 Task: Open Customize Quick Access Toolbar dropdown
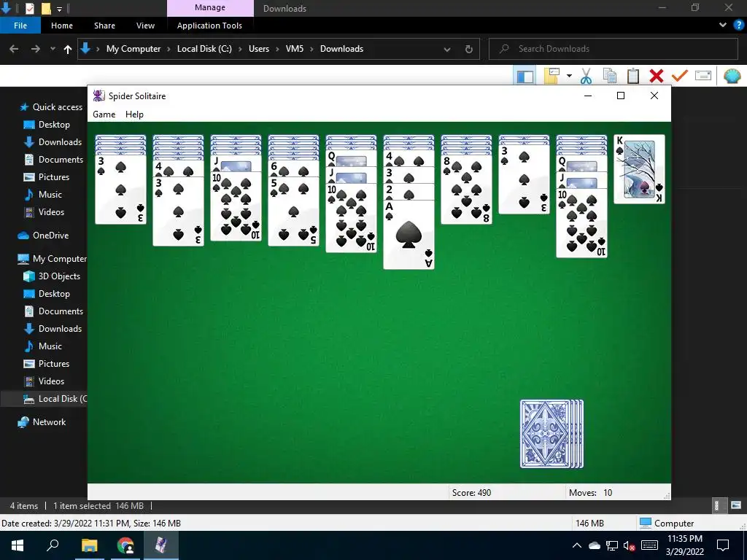pyautogui.click(x=60, y=9)
